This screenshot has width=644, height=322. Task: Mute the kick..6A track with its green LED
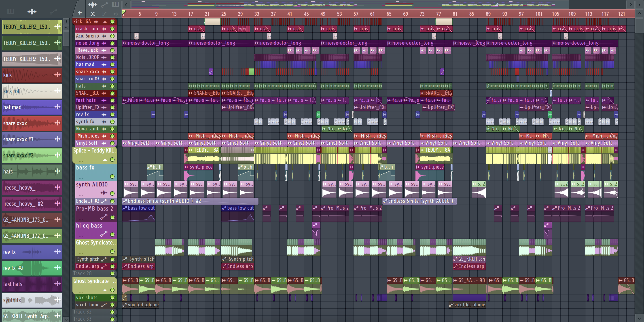[112, 22]
